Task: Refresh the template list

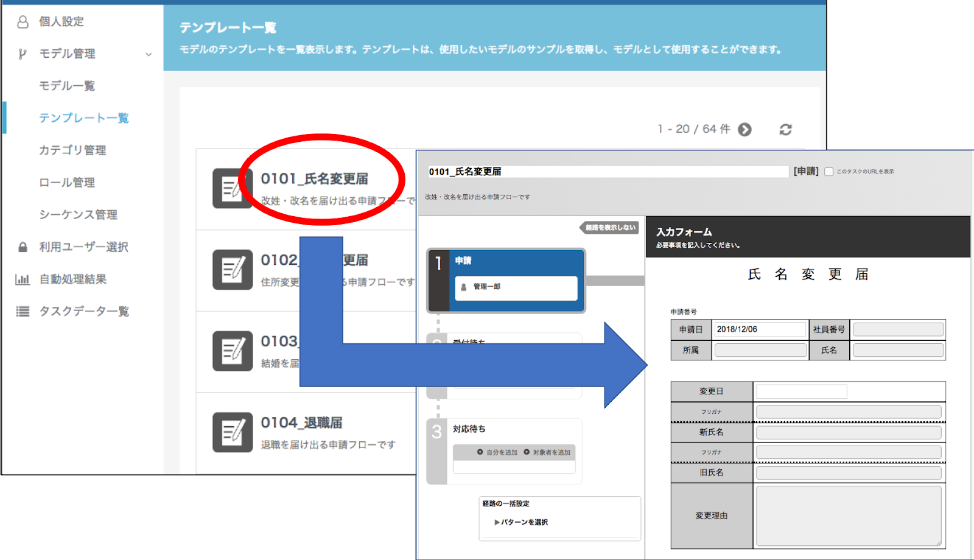Action: (x=786, y=130)
